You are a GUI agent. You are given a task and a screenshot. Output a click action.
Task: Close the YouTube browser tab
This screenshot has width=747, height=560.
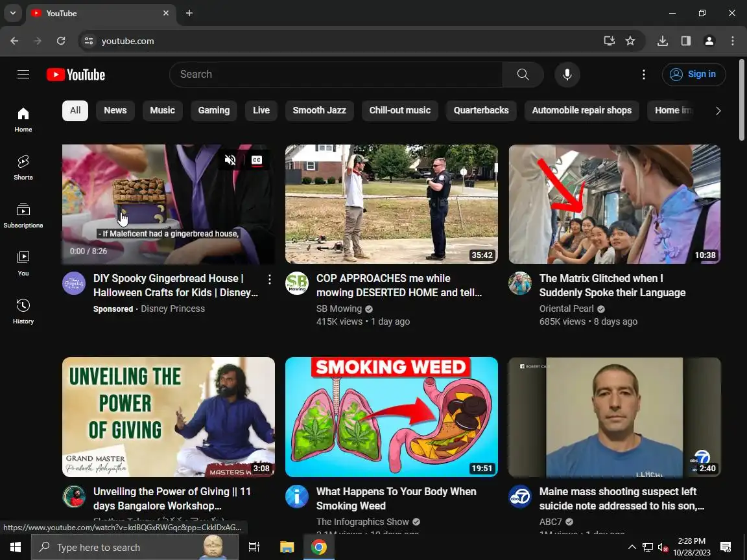click(166, 14)
